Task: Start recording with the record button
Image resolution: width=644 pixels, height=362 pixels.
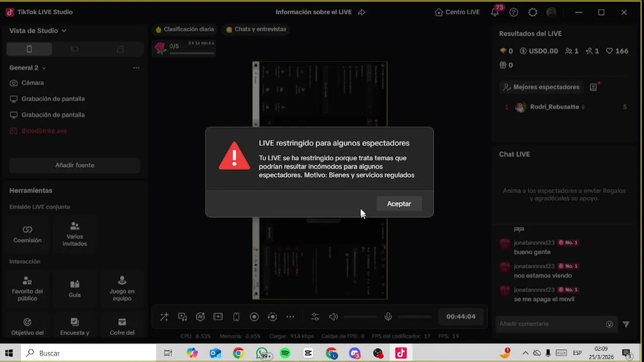Action: pyautogui.click(x=254, y=317)
